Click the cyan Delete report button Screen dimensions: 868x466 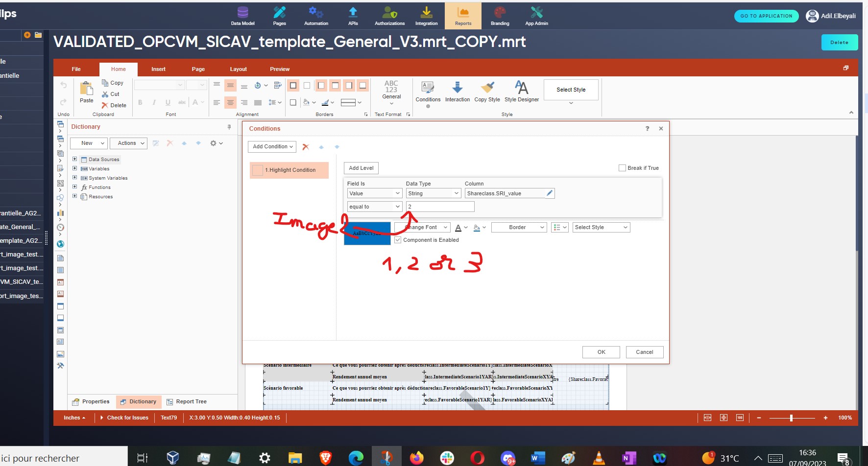coord(839,43)
